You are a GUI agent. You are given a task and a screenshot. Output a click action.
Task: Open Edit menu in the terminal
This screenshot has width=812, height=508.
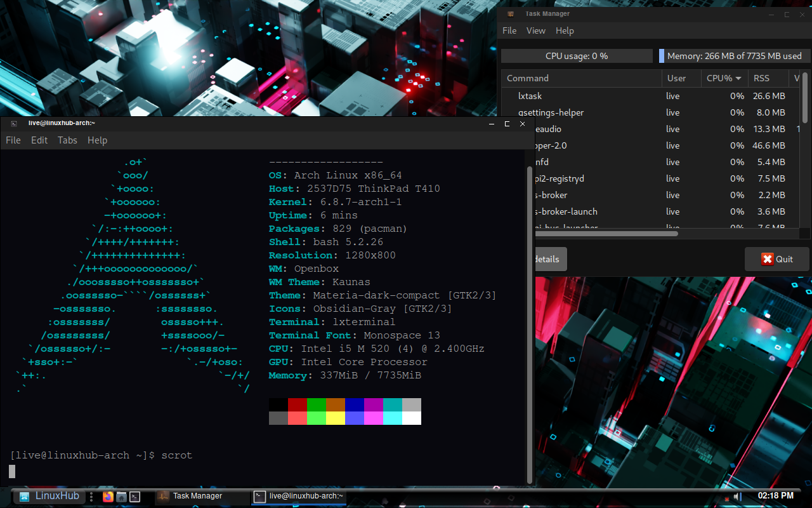[39, 140]
